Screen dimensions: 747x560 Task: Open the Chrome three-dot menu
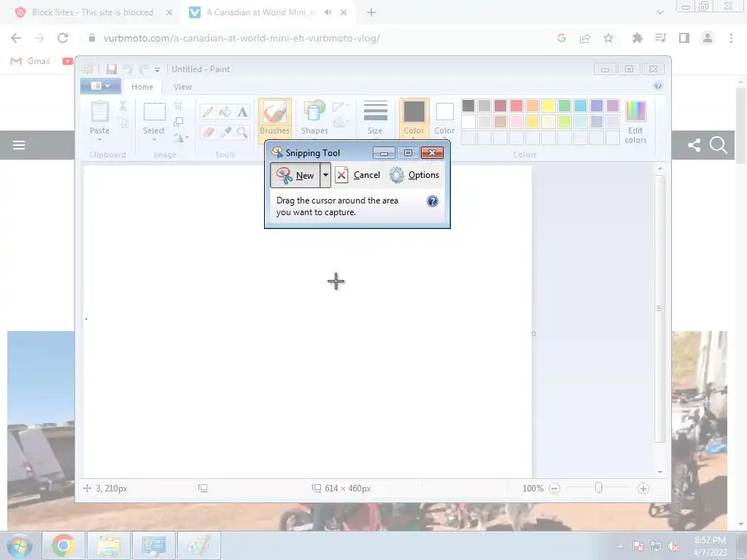point(731,38)
